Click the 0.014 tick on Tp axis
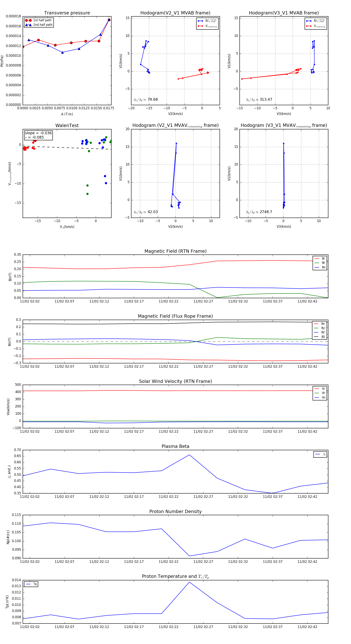This screenshot has height=644, width=351. [17, 580]
